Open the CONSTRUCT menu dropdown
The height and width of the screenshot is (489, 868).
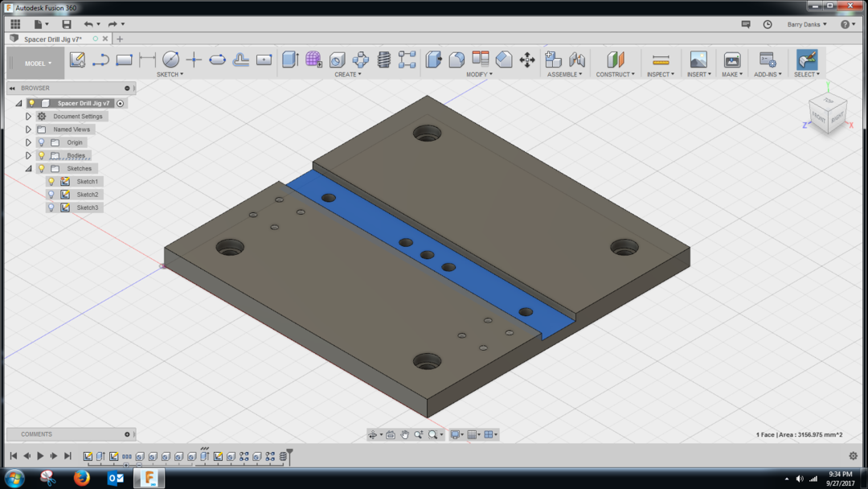tap(615, 75)
